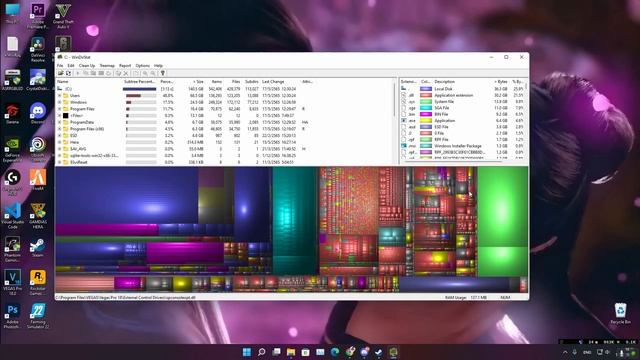Screen dimensions: 640x360
Task: Click the yellow Application color swatch
Action: (426, 120)
